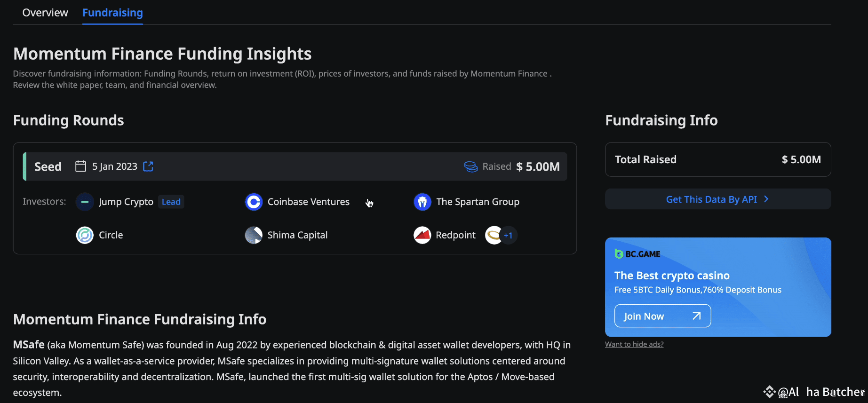
Task: Open the Circle investor link
Action: pyautogui.click(x=111, y=235)
